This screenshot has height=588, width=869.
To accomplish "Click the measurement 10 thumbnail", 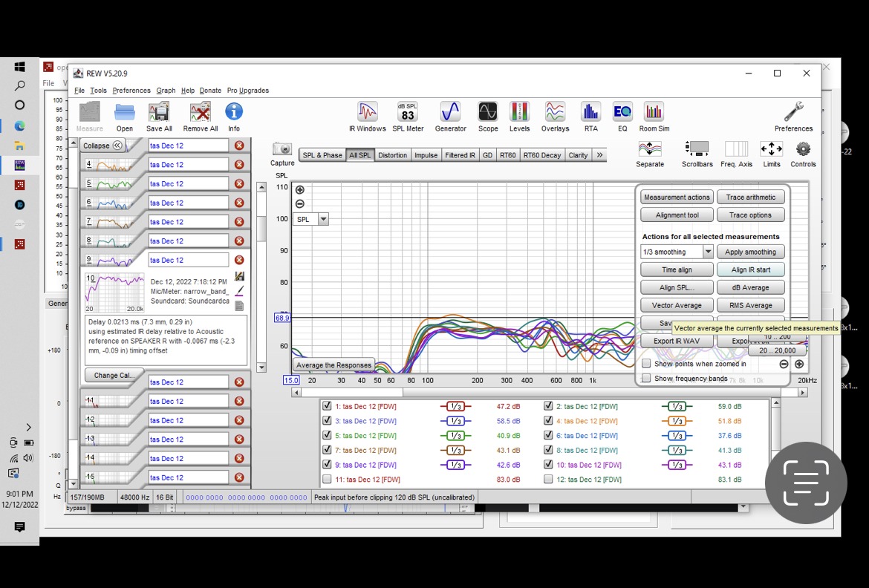I will [x=114, y=292].
